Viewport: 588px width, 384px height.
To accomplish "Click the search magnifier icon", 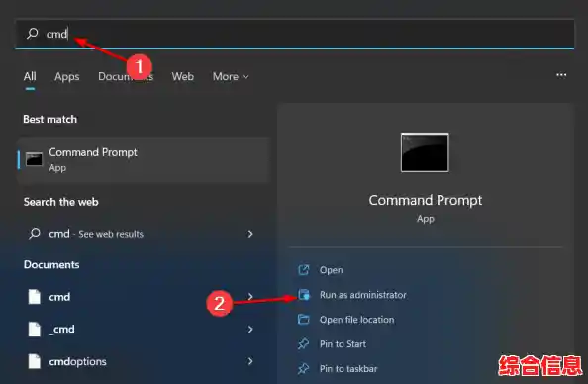I will 33,34.
